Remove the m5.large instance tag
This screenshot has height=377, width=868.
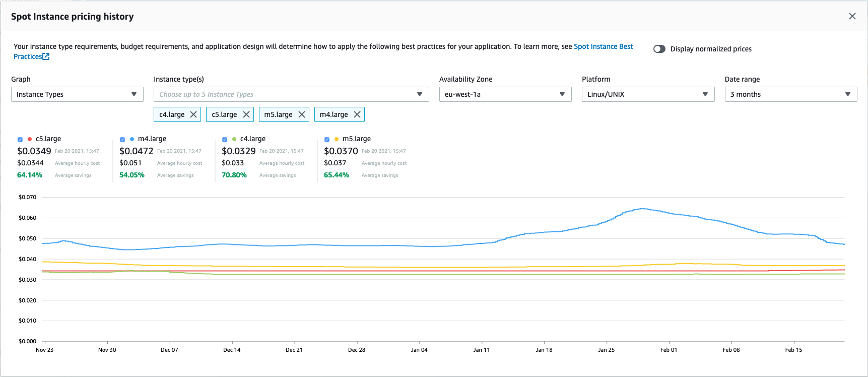coord(301,114)
